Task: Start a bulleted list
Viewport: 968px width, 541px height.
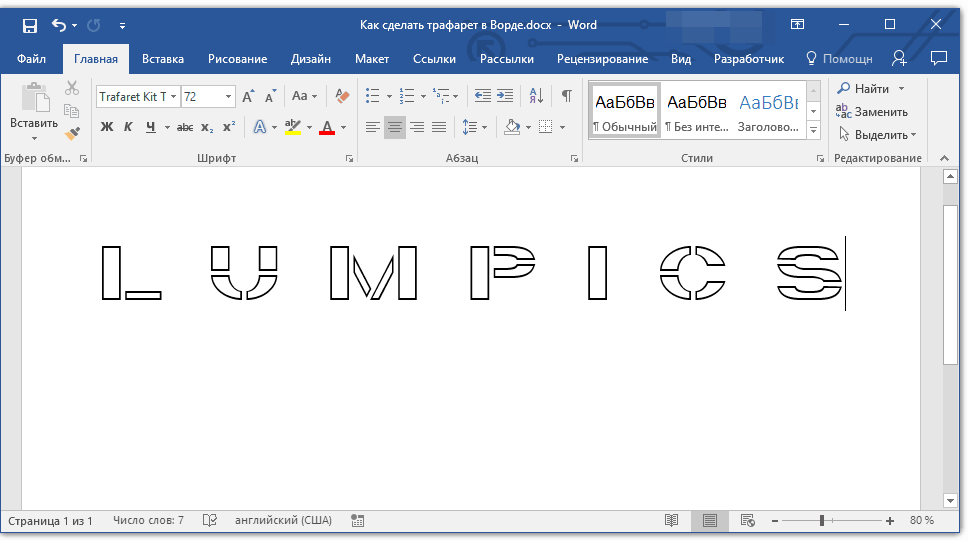Action: pyautogui.click(x=373, y=96)
